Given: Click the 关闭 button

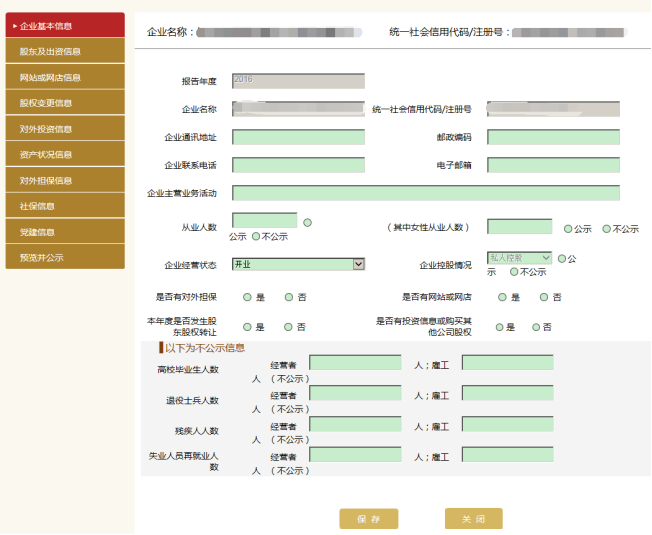Looking at the screenshot, I should point(473,519).
